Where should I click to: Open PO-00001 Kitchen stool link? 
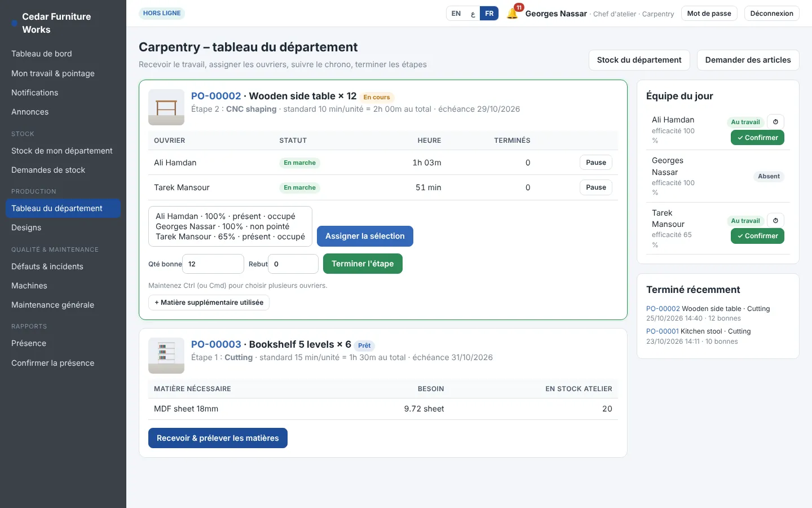pos(662,331)
